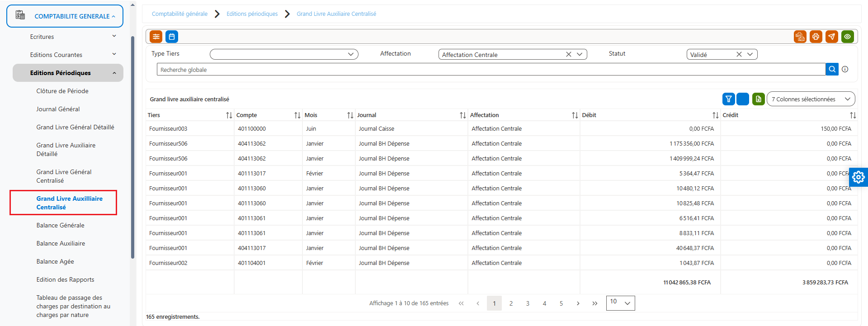Go to next page arrow
868x326 pixels.
coord(578,303)
